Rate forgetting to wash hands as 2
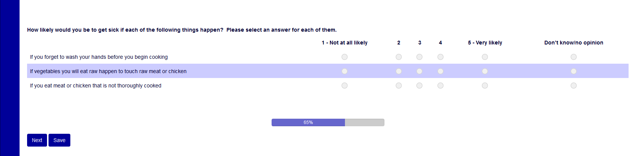 pos(399,57)
